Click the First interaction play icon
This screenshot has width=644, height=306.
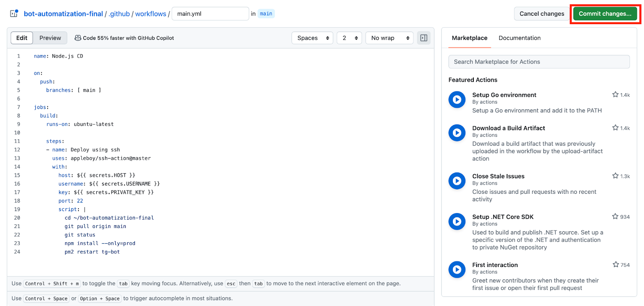coord(457,269)
